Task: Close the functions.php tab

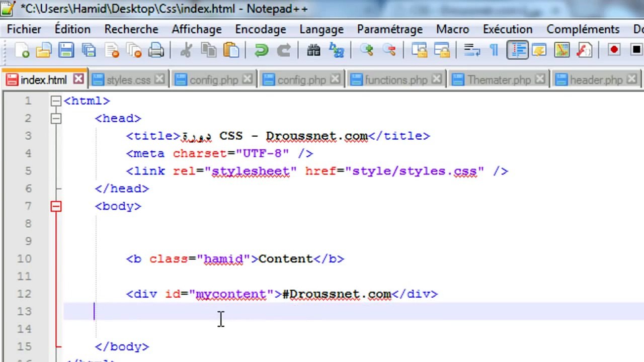Action: 436,79
